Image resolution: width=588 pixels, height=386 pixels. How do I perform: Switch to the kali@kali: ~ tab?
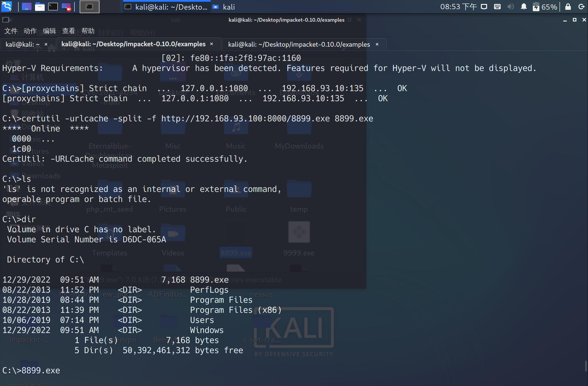coord(23,44)
